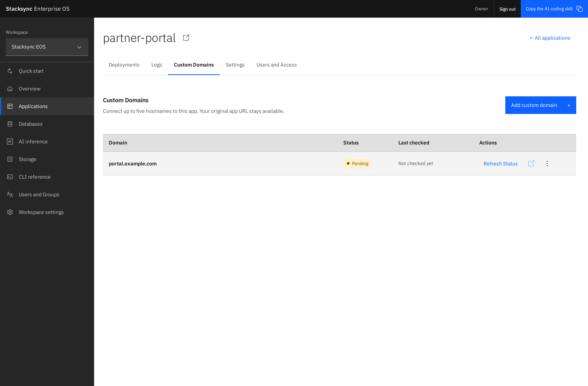Open the three-dot menu for portal.example.com
Image resolution: width=588 pixels, height=386 pixels.
[x=547, y=164]
